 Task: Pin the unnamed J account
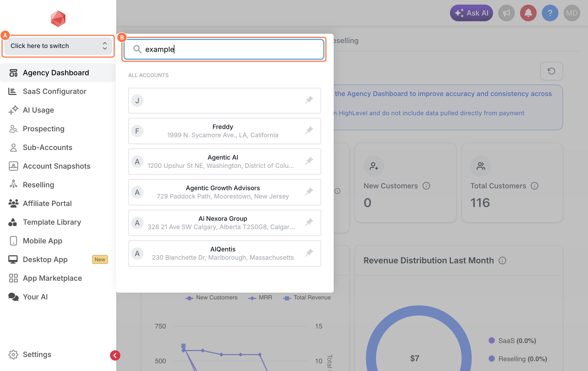[x=309, y=100]
